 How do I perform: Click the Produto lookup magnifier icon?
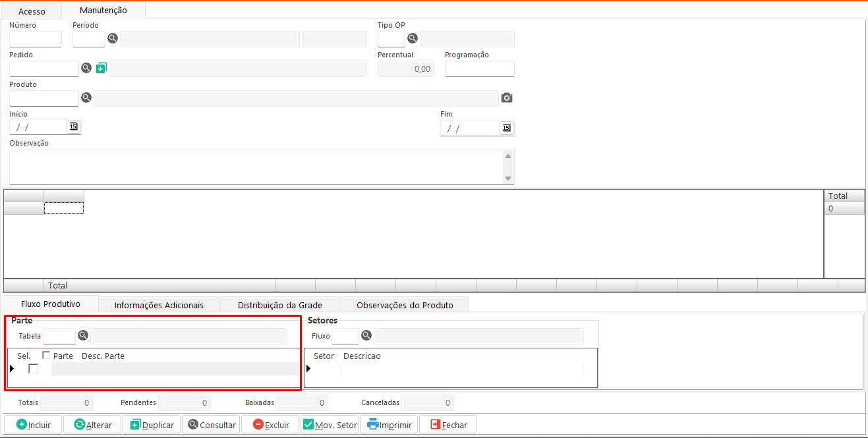(x=86, y=98)
